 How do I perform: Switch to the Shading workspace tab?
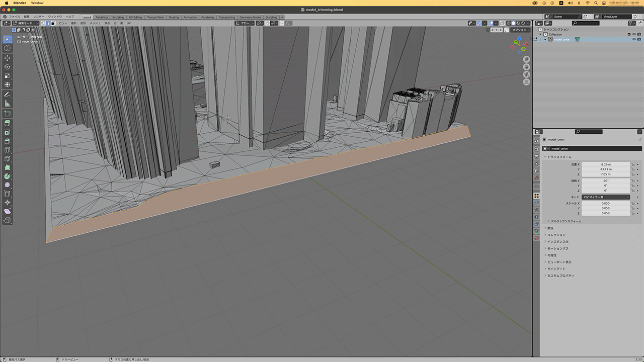pyautogui.click(x=174, y=17)
